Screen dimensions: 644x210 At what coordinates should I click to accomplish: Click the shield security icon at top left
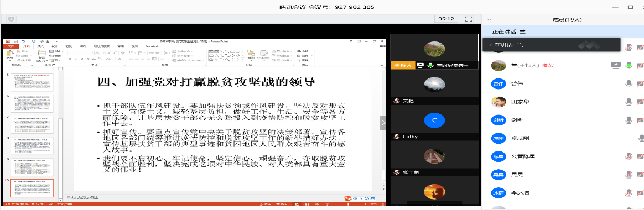11,19
